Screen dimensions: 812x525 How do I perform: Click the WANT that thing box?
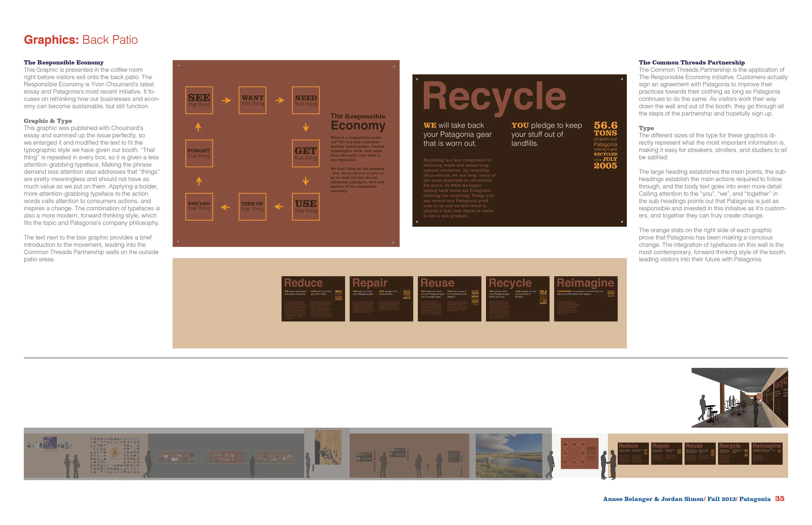click(x=252, y=100)
